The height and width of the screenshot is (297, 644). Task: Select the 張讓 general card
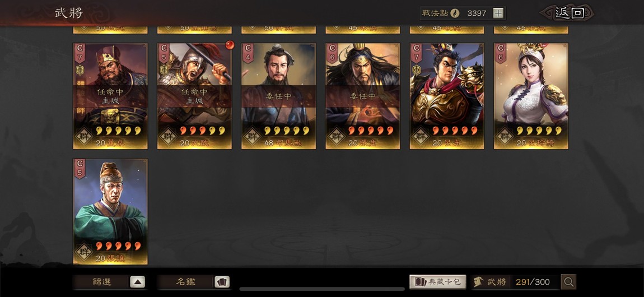(x=110, y=211)
